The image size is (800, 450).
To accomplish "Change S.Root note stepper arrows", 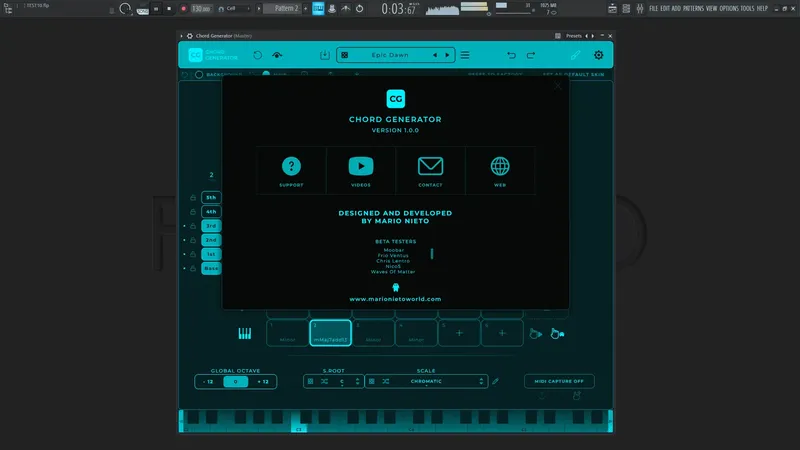I will pyautogui.click(x=357, y=381).
